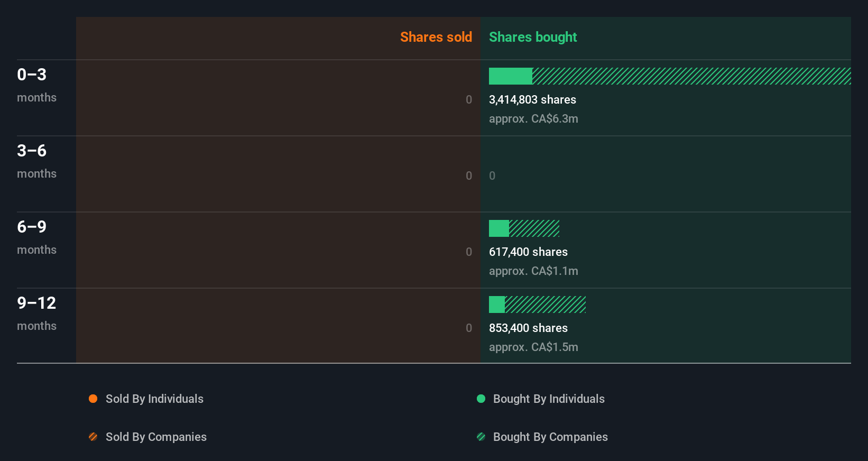Click solid green bar in 9–12 months row

tap(497, 305)
